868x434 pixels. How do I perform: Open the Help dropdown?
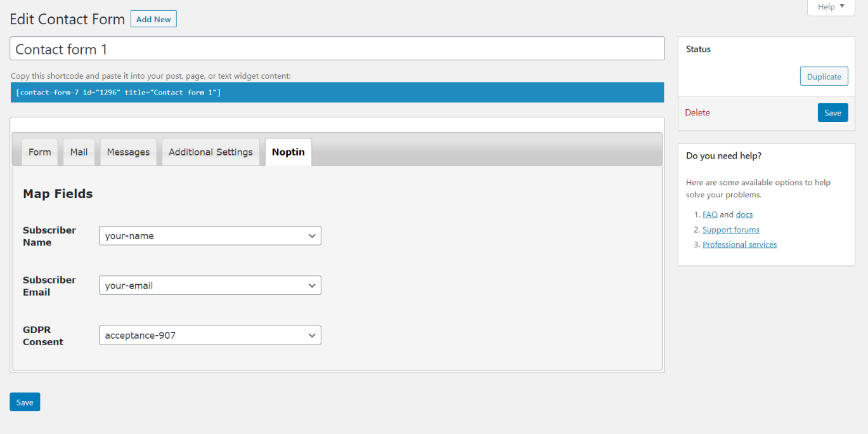(831, 7)
